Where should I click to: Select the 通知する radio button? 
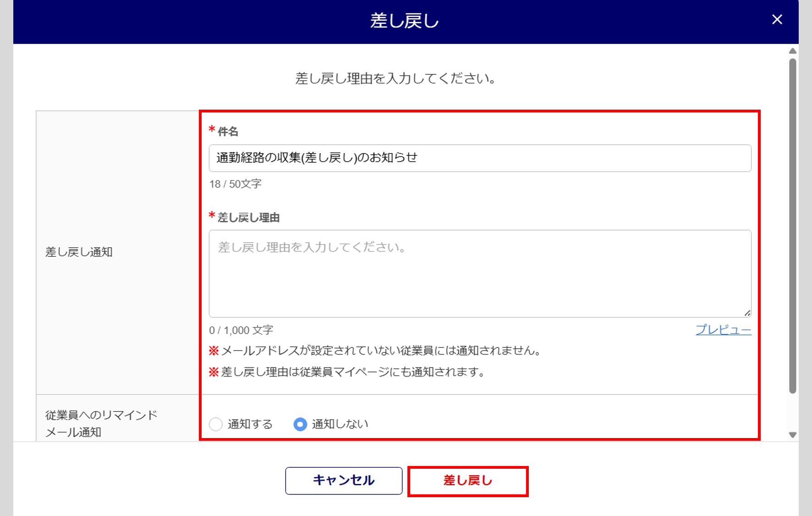pyautogui.click(x=216, y=424)
